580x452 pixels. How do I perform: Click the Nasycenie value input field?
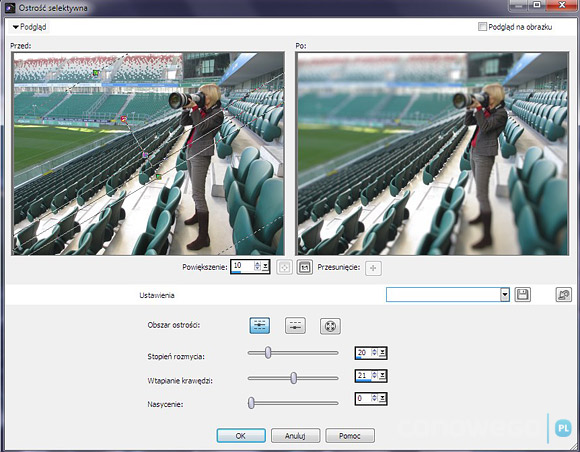363,399
